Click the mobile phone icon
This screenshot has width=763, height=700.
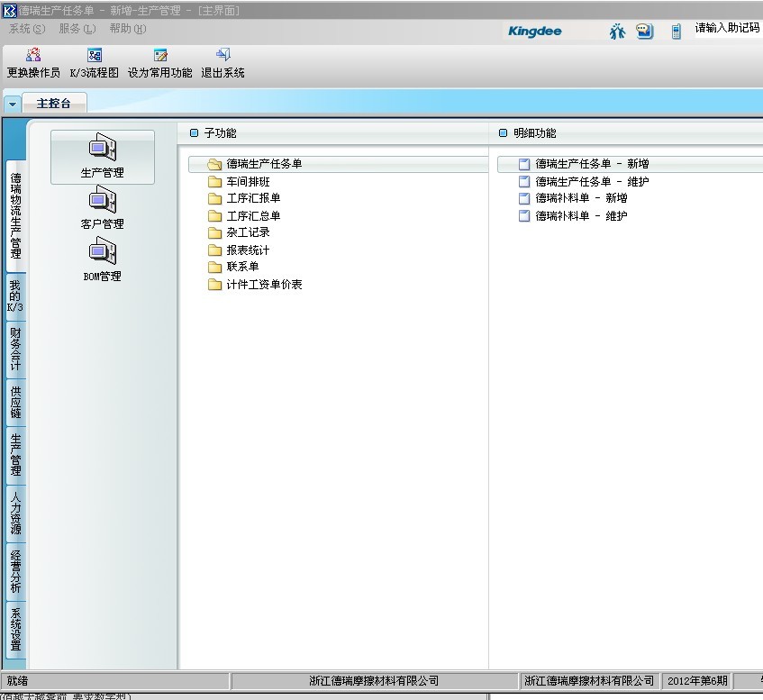click(676, 32)
